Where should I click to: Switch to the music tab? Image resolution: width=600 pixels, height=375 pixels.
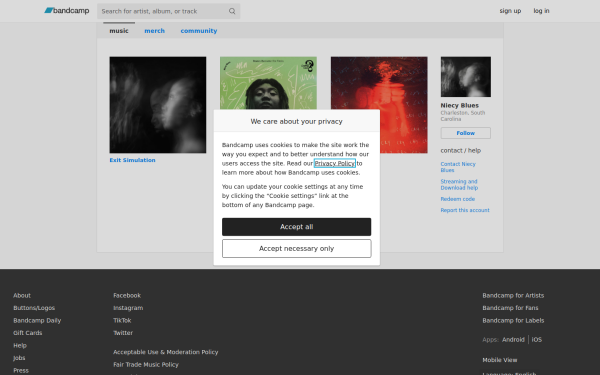pos(119,31)
